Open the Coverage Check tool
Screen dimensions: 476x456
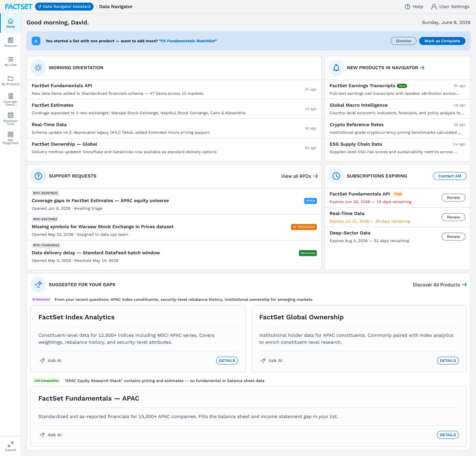[11, 99]
